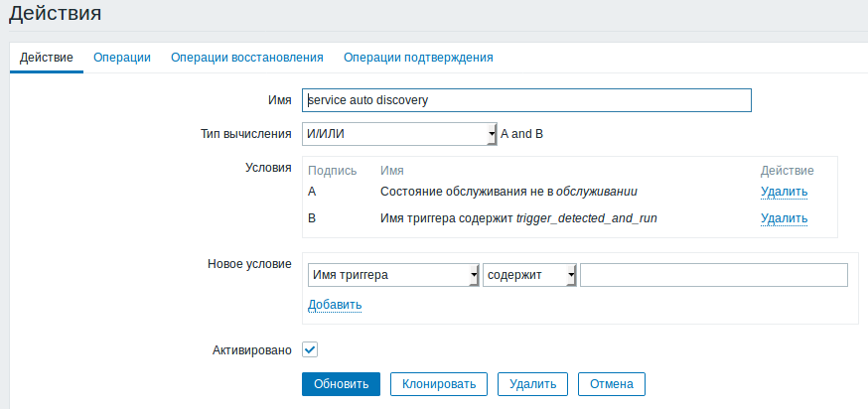
Task: Expand the Тип вычисления dropdown
Action: [399, 134]
